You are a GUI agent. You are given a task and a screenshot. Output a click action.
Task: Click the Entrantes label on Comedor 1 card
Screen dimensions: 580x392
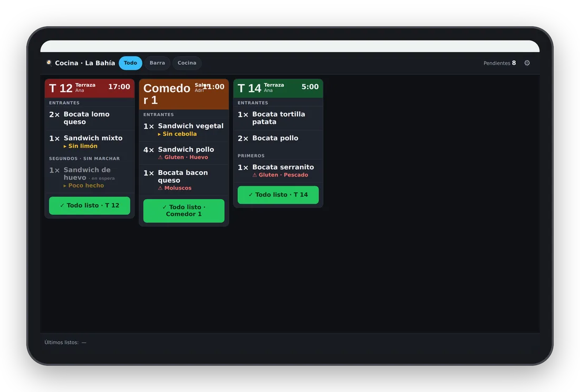pos(159,114)
